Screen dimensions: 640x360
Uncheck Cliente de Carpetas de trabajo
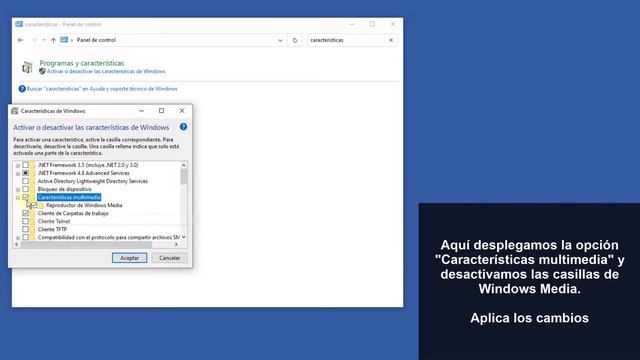coord(25,213)
